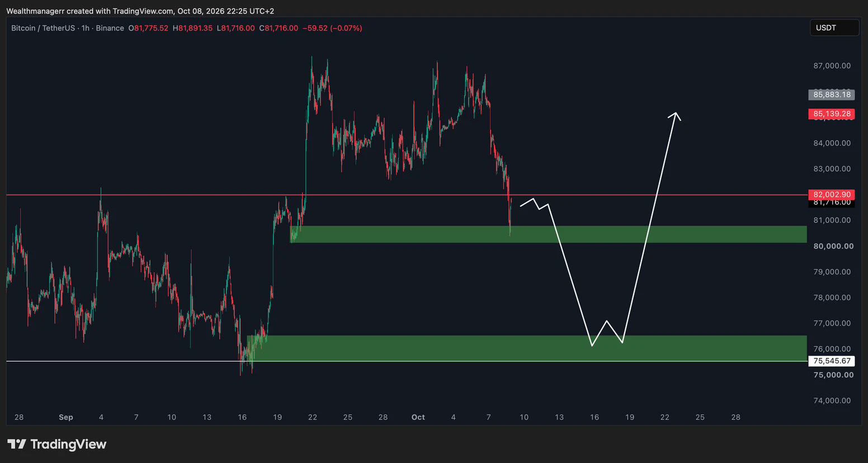Click the 74,000.00 price axis label
Image resolution: width=868 pixels, height=463 pixels.
coord(832,400)
